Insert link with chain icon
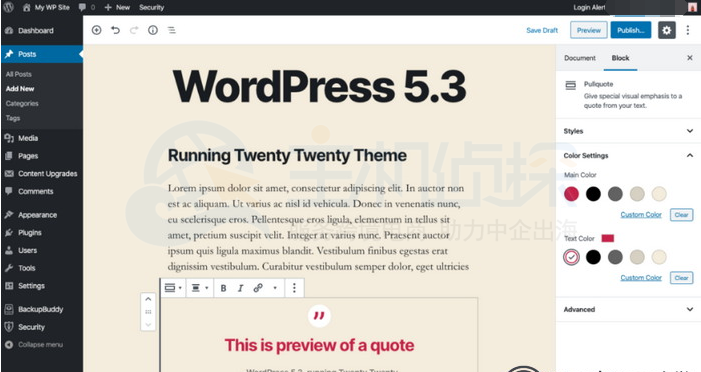Viewport: 701px width, 372px height. click(258, 288)
